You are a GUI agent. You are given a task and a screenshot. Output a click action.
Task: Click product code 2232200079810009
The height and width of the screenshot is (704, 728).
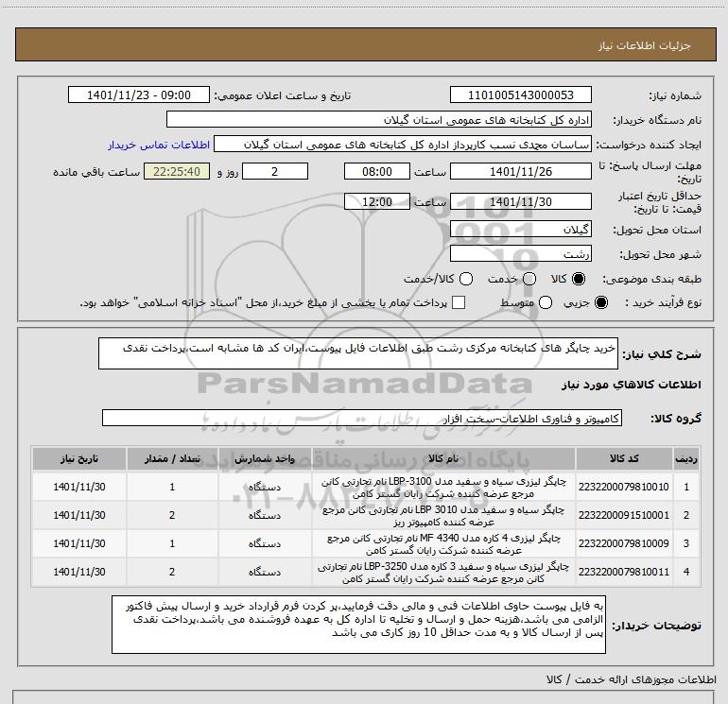click(624, 543)
